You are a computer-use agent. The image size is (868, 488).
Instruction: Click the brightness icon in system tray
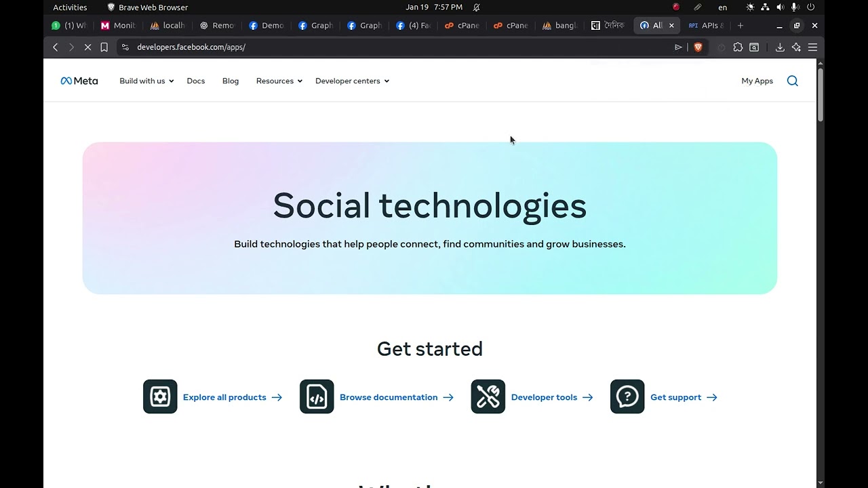[750, 7]
